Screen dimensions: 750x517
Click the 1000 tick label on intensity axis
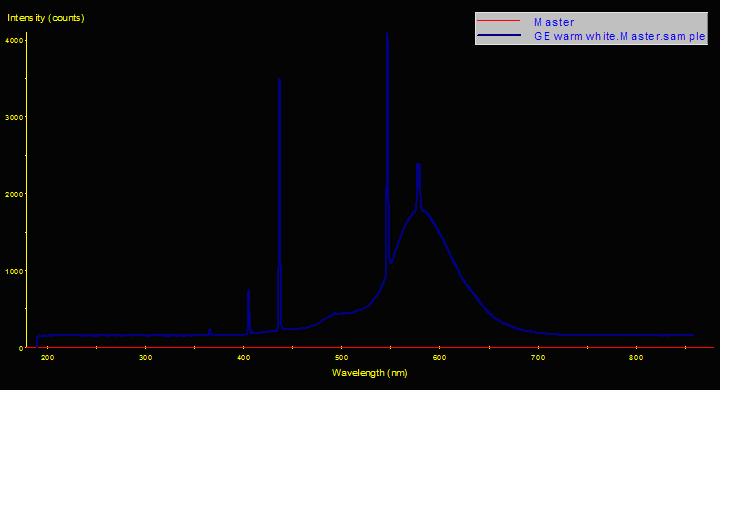pos(13,271)
